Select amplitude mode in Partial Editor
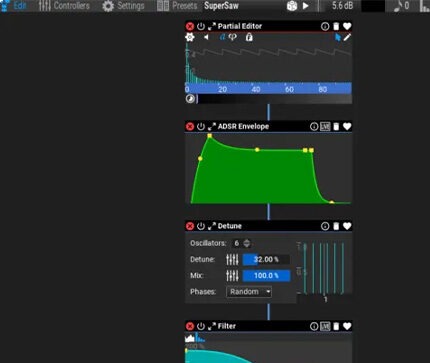This screenshot has width=430, height=363. pyautogui.click(x=222, y=37)
